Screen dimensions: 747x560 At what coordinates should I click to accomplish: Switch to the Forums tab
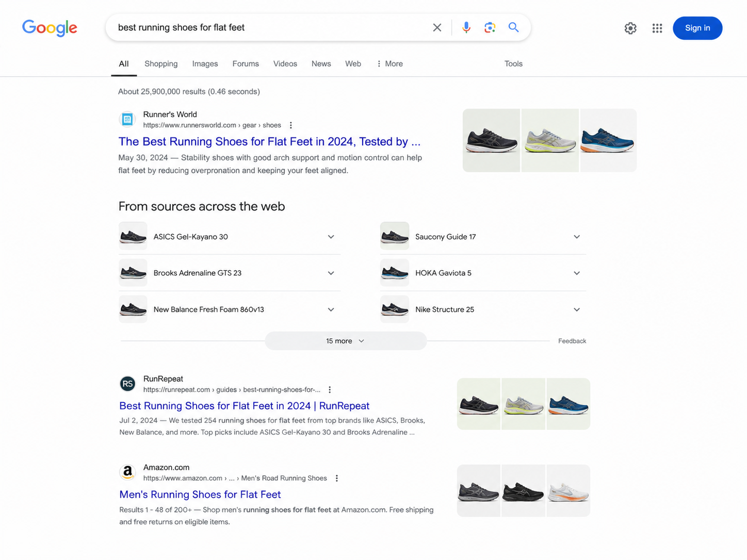point(246,64)
